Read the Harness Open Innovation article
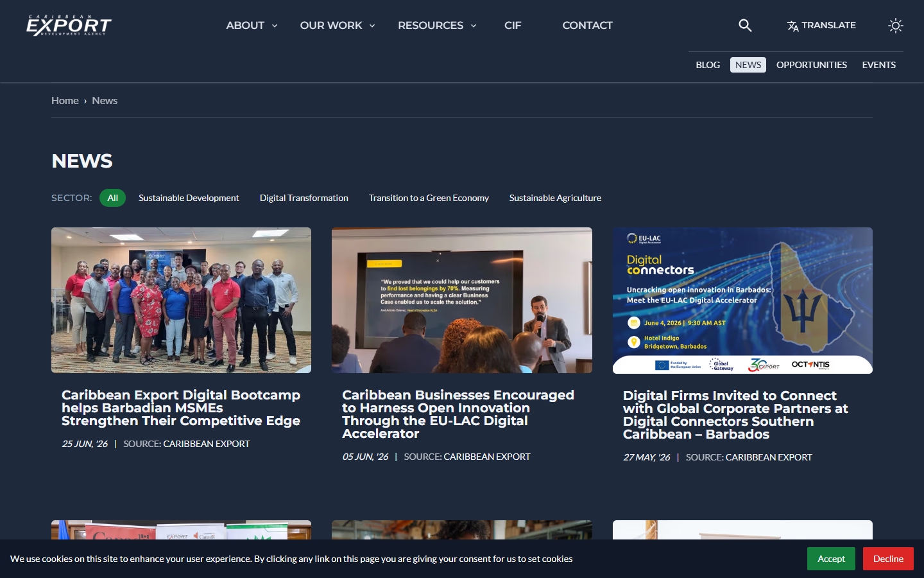This screenshot has height=578, width=924. coord(458,414)
